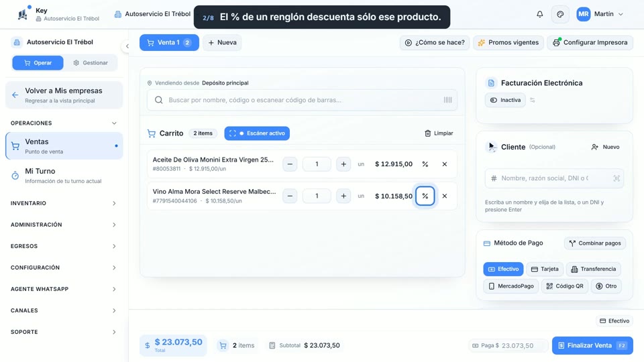The image size is (644, 362).
Task: Expand the Configuración section
Action: coord(64,267)
